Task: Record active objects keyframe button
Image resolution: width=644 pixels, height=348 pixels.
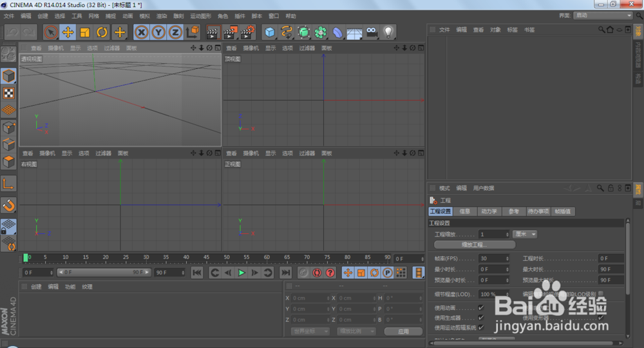Action: coord(303,273)
